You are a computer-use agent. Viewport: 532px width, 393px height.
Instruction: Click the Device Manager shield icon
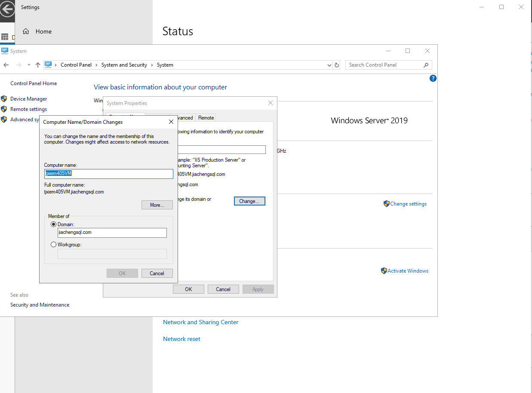4,99
